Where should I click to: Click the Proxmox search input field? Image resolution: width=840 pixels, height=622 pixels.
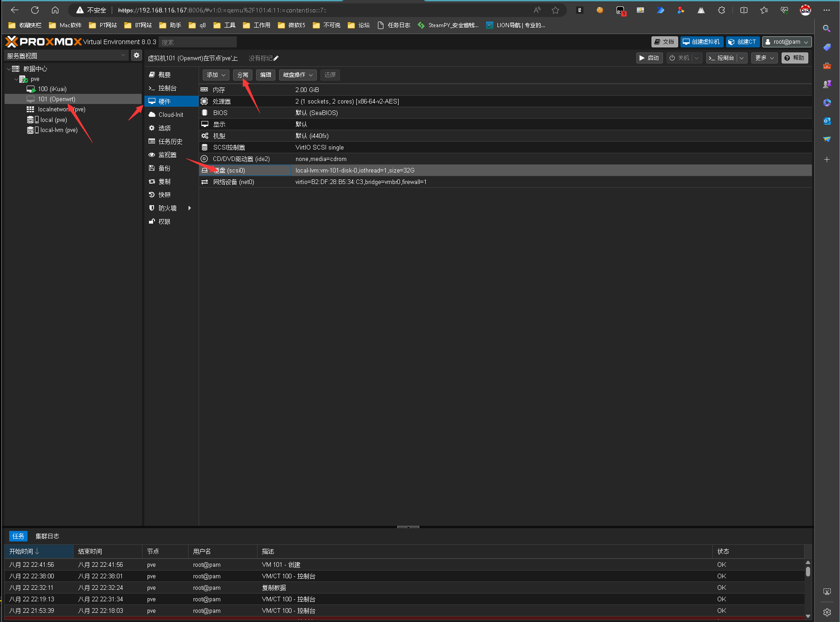[198, 42]
